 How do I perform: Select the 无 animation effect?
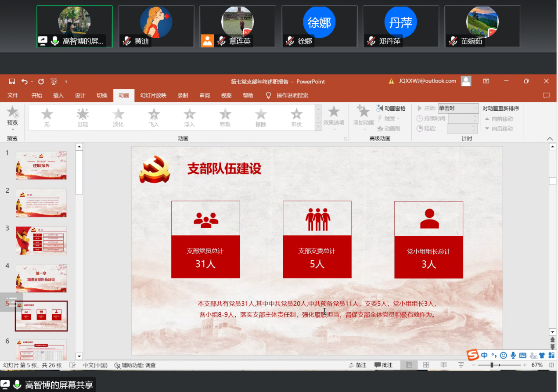click(x=47, y=118)
